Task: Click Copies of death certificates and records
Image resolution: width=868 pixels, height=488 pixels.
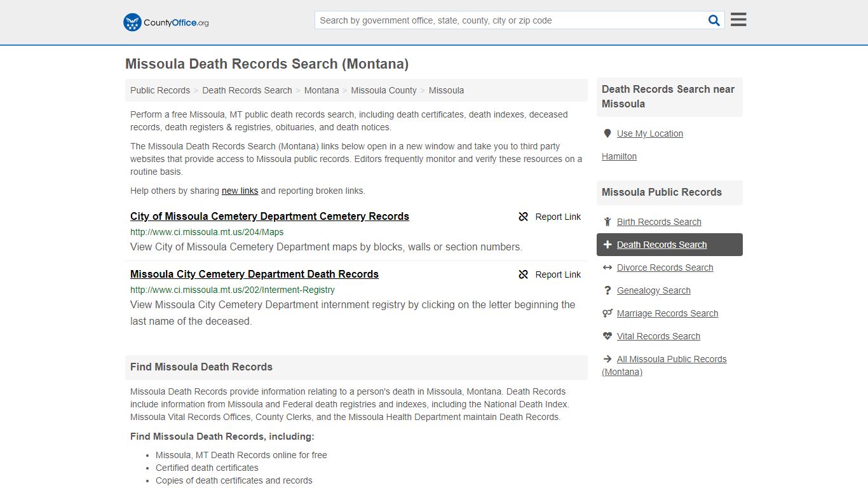Action: click(234, 480)
